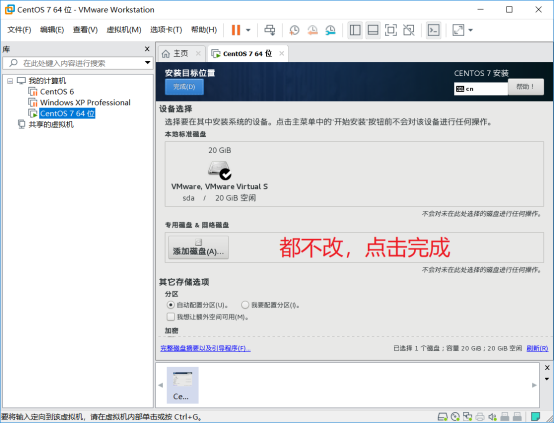Open the 文件(F) menu
Image resolution: width=554 pixels, height=423 pixels.
[x=19, y=30]
